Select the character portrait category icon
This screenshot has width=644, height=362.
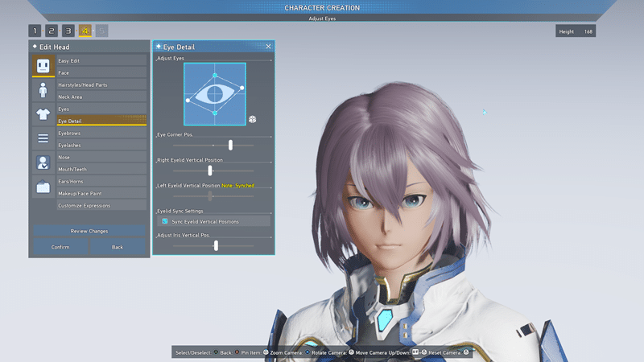click(43, 163)
